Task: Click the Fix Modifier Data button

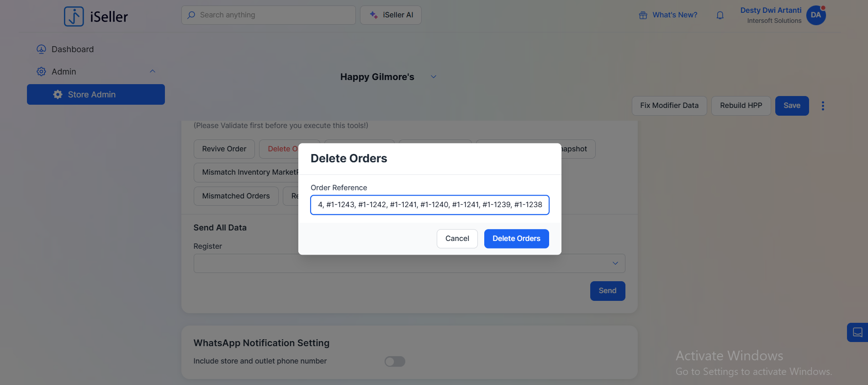Action: pos(669,106)
